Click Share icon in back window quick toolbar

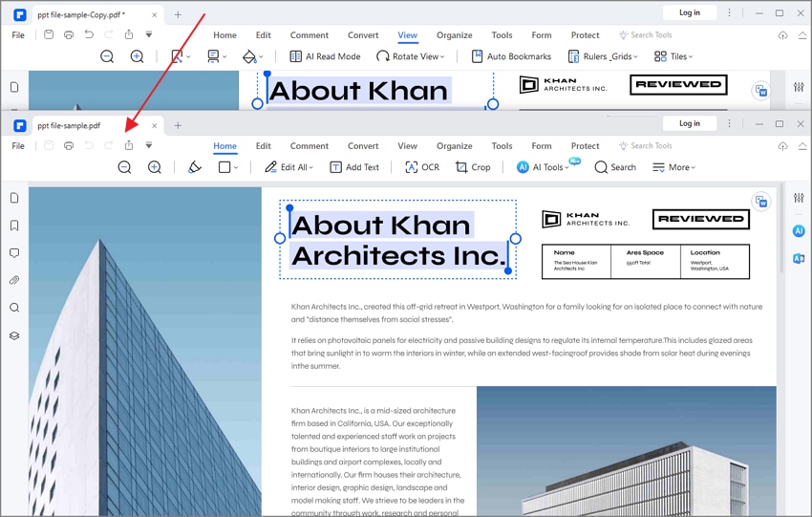tap(129, 34)
